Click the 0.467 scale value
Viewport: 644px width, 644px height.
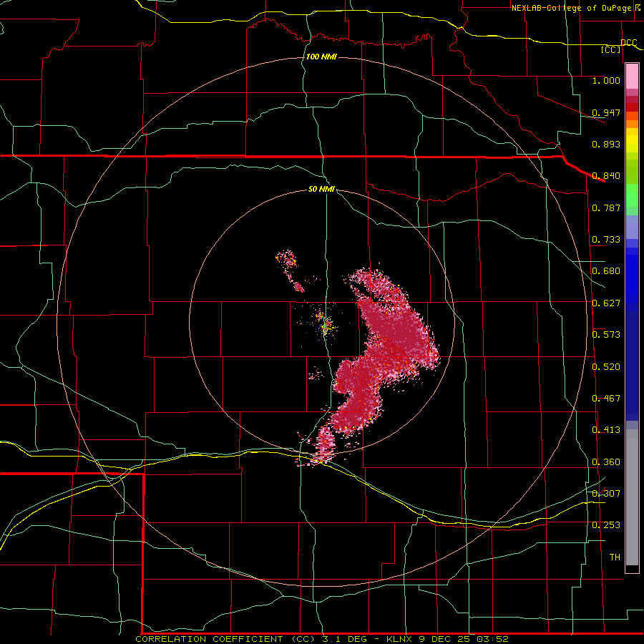pos(606,399)
